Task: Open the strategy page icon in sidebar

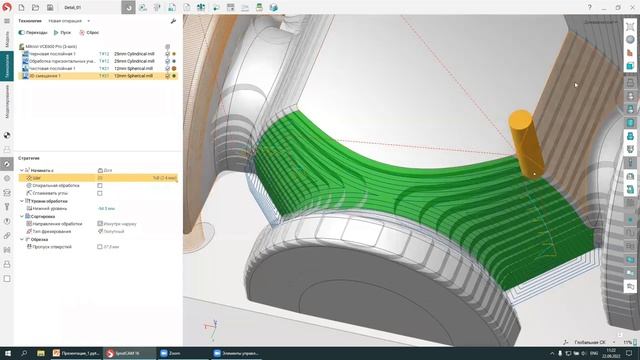Action: (x=7, y=164)
